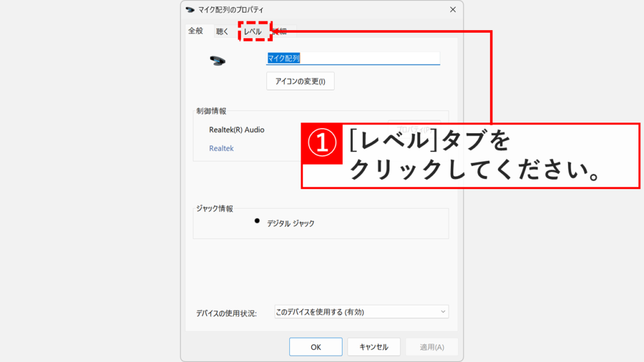The width and height of the screenshot is (644, 362).
Task: Open the 聴く tab
Action: pyautogui.click(x=221, y=30)
